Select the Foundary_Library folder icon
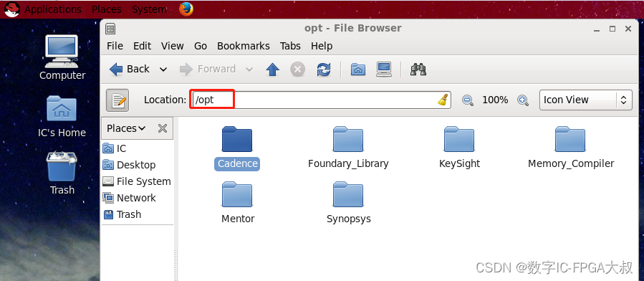This screenshot has height=281, width=644. 348,139
